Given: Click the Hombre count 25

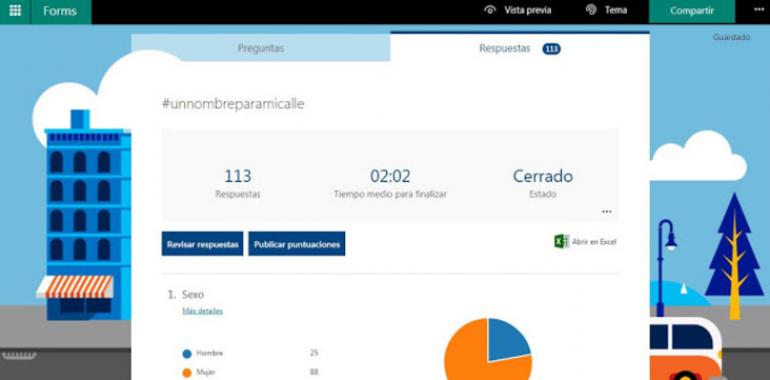Looking at the screenshot, I should [314, 353].
